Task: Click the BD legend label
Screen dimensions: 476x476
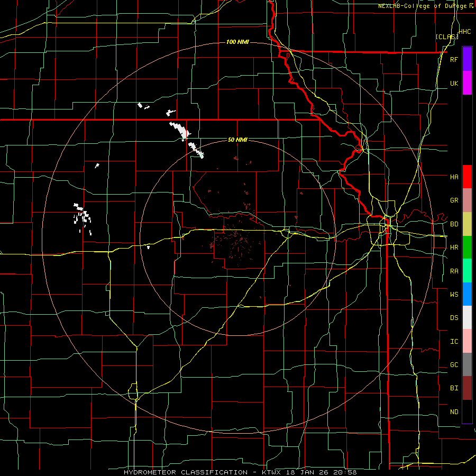Action: 454,224
